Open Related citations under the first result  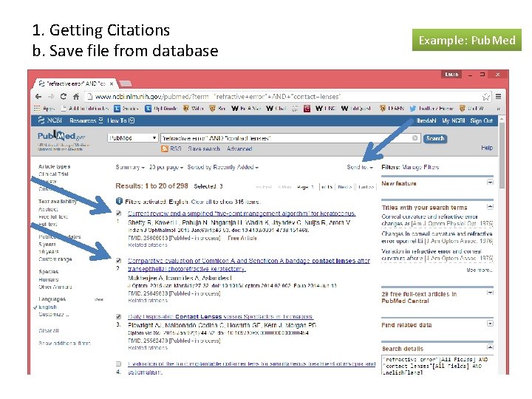[148, 245]
